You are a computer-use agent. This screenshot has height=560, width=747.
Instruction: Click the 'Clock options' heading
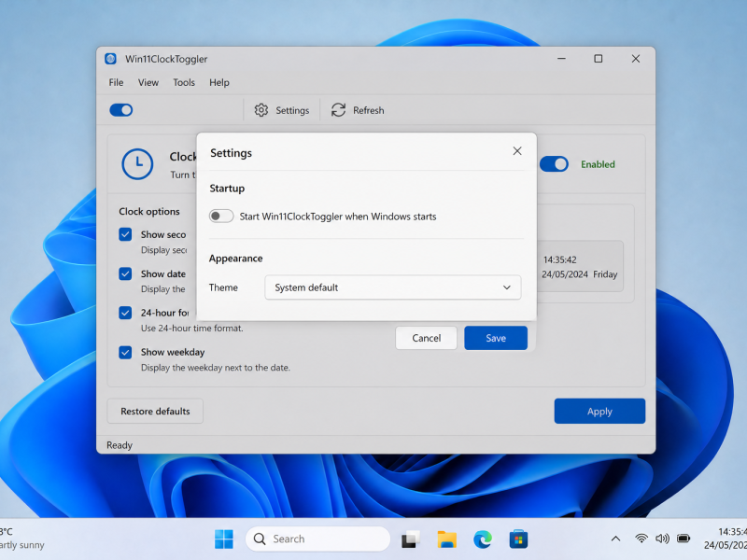(x=149, y=212)
